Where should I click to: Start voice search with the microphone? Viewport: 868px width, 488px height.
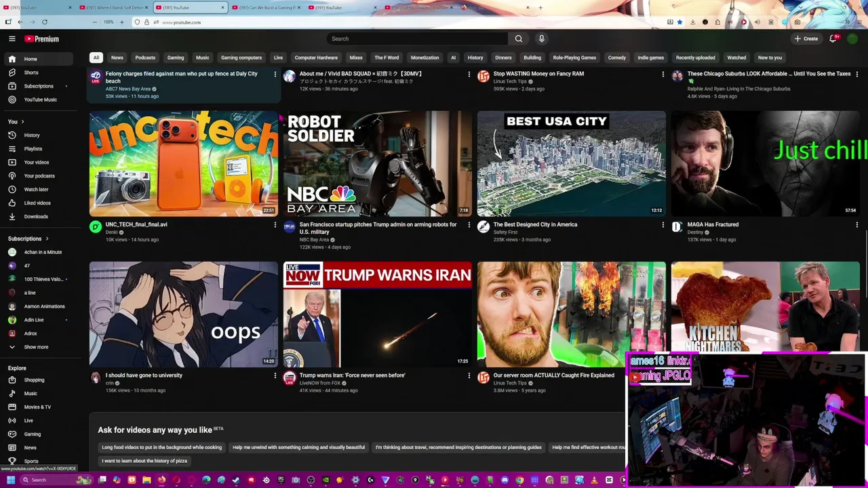[541, 39]
